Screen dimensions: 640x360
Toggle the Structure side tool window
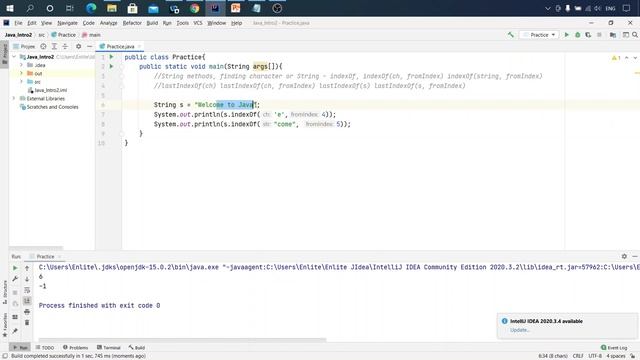[4, 292]
